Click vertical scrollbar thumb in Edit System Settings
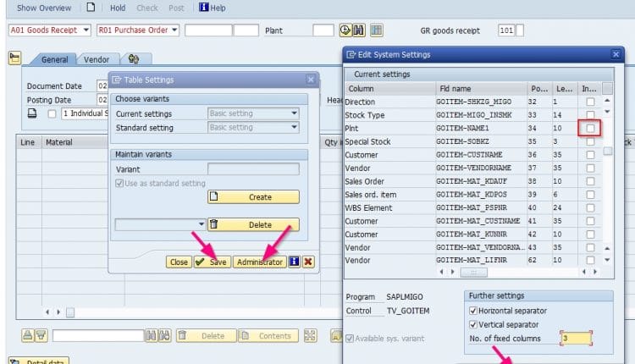635x364 pixels. [x=607, y=151]
